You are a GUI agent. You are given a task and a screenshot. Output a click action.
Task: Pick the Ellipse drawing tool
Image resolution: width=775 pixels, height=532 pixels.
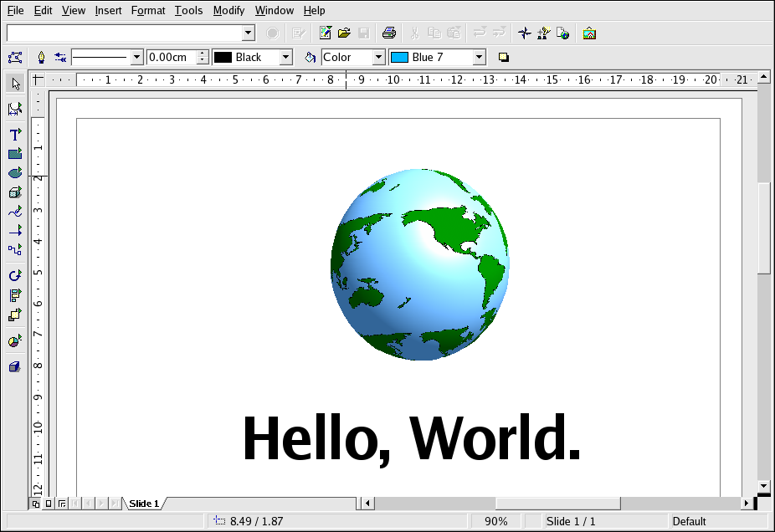point(15,172)
